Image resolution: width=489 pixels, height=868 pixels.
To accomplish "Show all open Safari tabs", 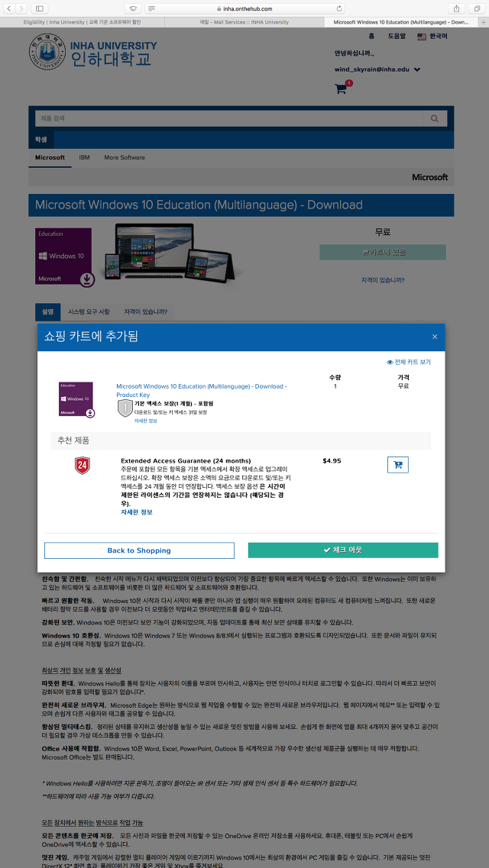I will 476,8.
